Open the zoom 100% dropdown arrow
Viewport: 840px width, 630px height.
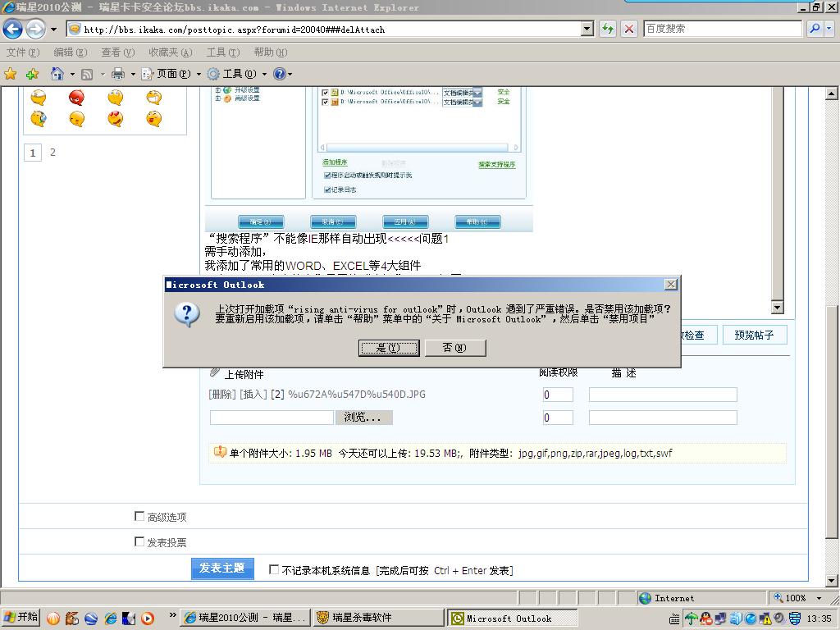point(819,598)
